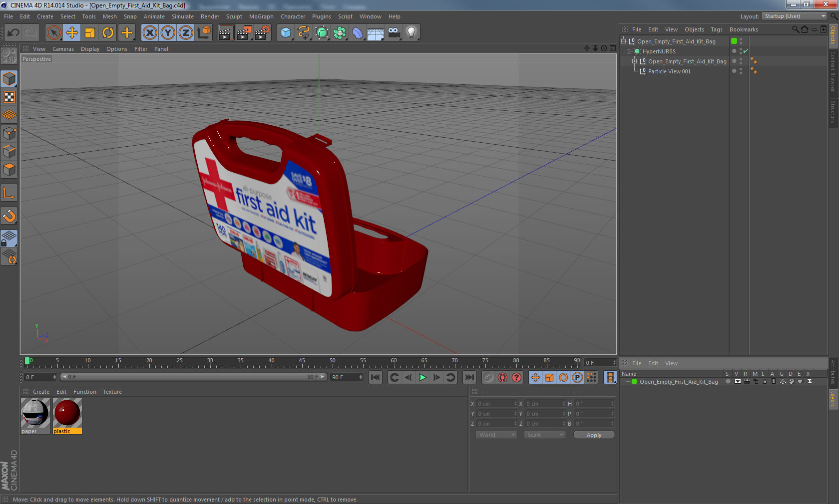The width and height of the screenshot is (839, 504).
Task: Switch to Polygons mode
Action: [x=9, y=170]
